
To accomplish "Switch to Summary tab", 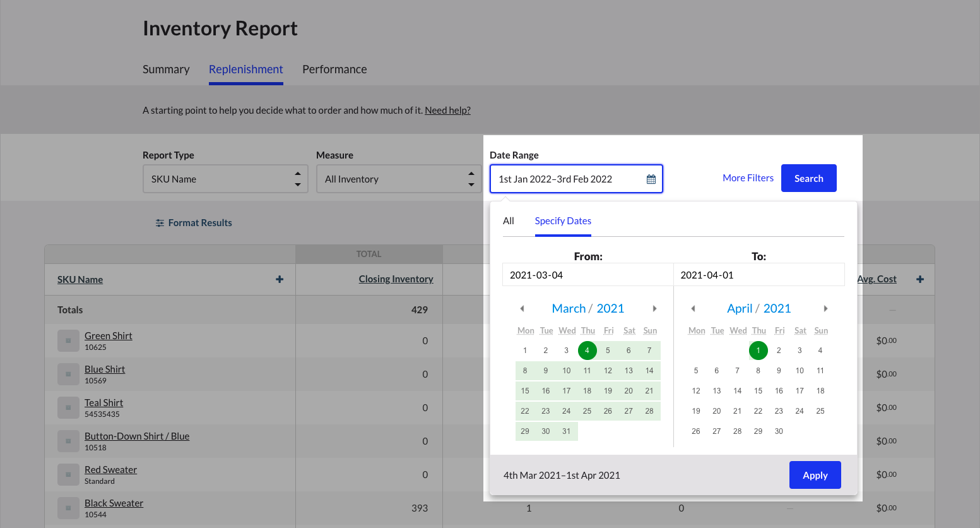I will tap(166, 69).
